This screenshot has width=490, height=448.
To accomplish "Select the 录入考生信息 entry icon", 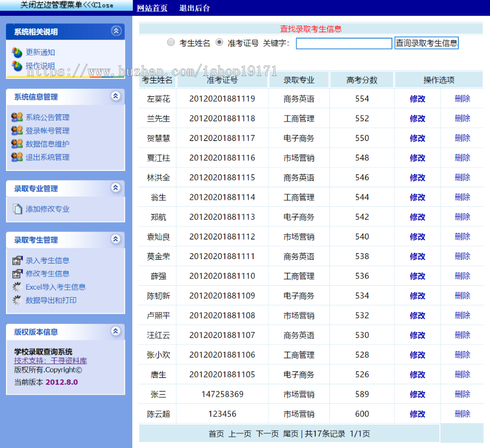I will [17, 260].
